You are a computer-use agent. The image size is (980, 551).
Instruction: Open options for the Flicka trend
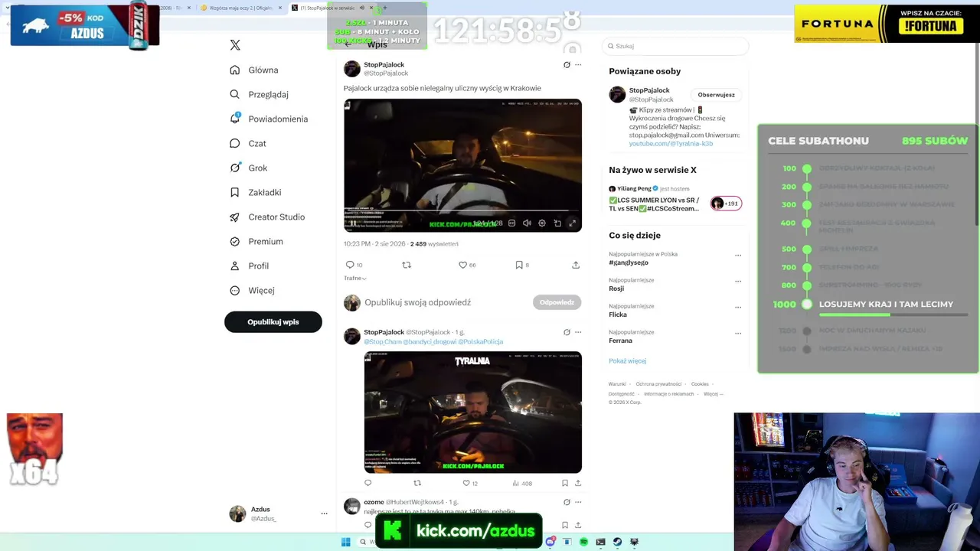738,308
